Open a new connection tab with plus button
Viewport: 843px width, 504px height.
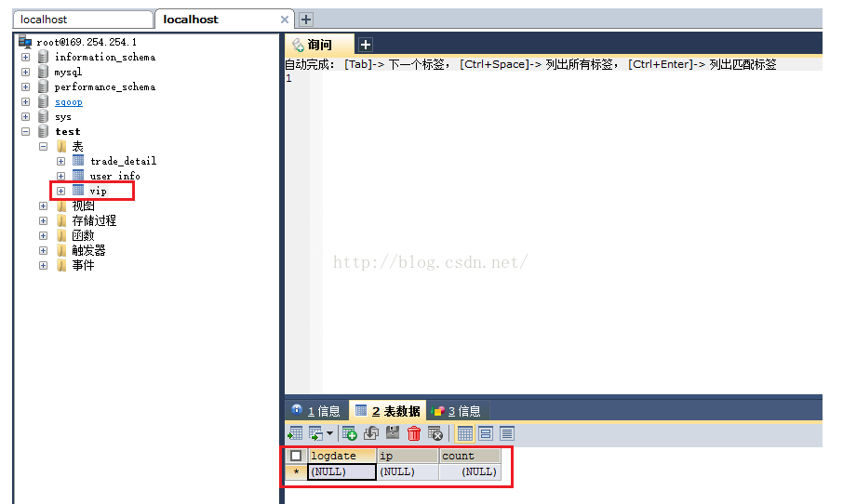pos(306,20)
